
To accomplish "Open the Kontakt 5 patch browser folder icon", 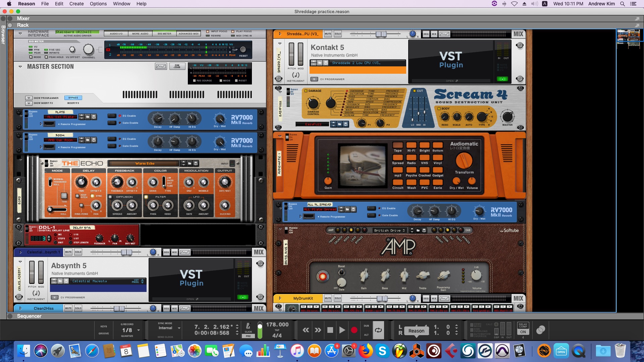I will click(320, 63).
